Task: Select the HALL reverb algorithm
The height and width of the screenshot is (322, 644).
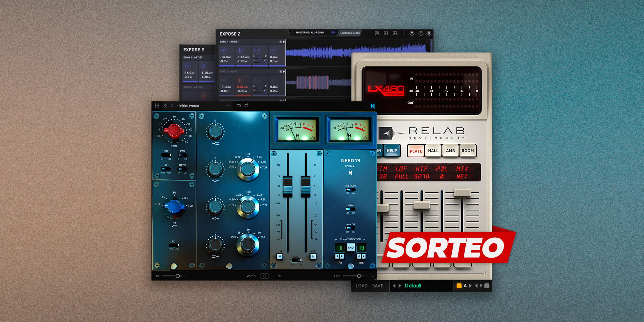Action: coord(433,151)
